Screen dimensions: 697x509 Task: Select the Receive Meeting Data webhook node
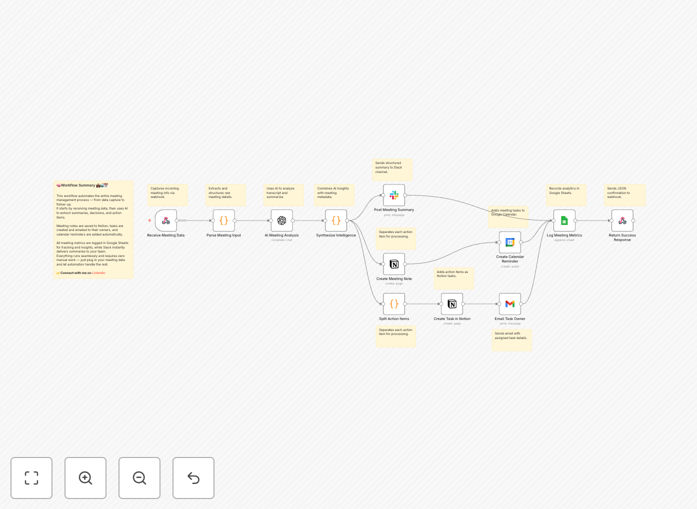point(166,220)
